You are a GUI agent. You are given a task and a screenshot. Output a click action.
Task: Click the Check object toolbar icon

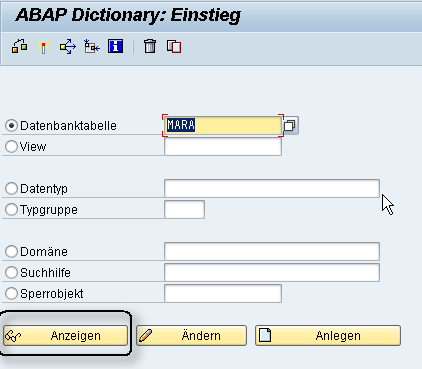click(19, 46)
